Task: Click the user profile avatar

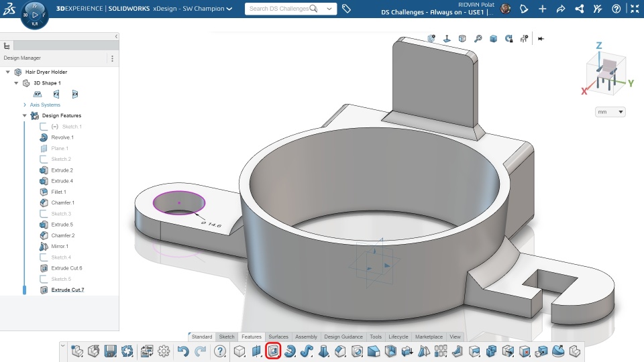Action: [506, 9]
